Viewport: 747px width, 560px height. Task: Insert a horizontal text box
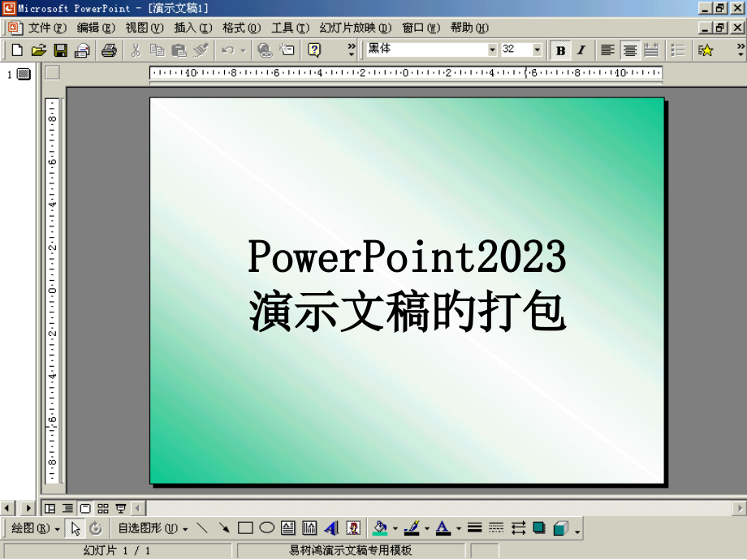tap(287, 528)
